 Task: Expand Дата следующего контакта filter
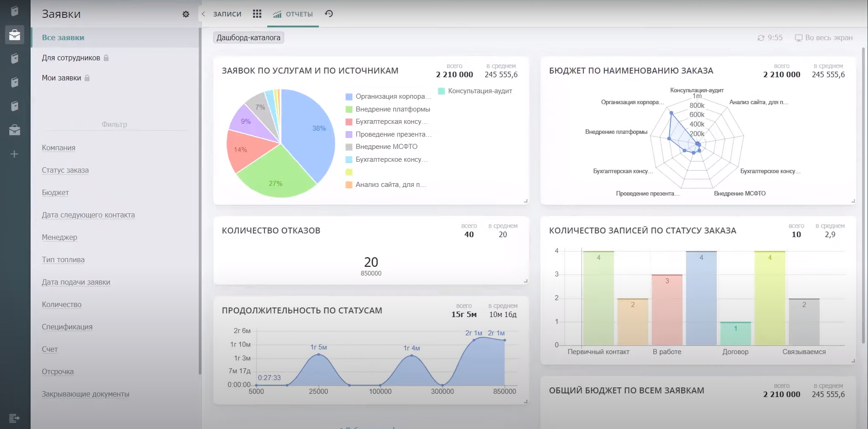(x=88, y=215)
